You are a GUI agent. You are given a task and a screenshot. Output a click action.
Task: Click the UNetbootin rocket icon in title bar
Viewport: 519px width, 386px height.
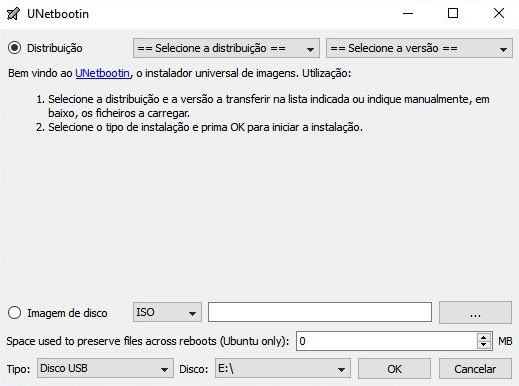click(x=13, y=14)
